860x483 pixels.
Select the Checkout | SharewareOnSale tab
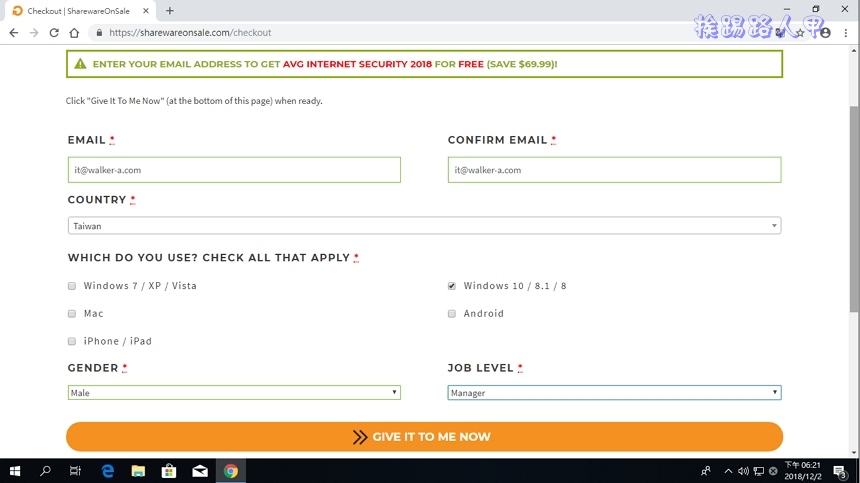pos(80,10)
